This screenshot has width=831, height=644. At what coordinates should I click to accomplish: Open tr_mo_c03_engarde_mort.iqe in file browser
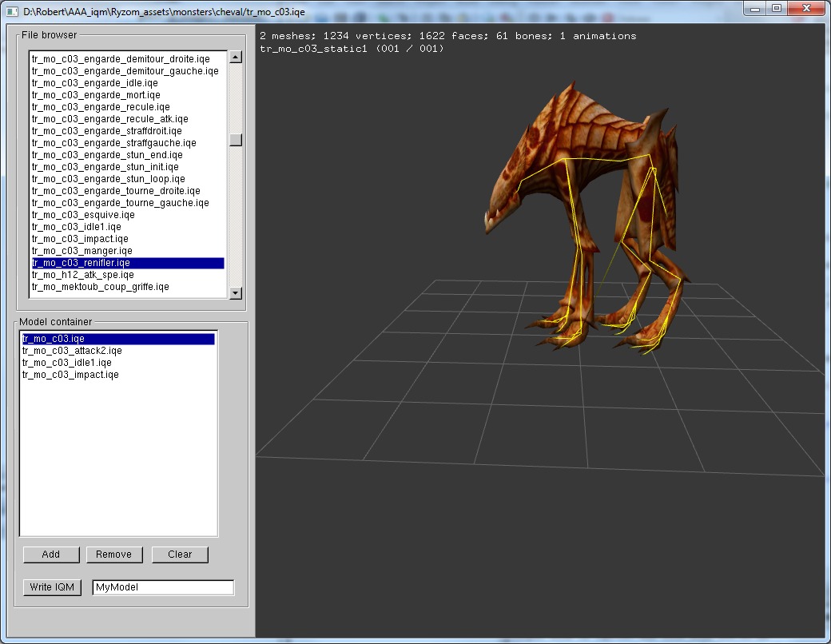click(x=96, y=95)
